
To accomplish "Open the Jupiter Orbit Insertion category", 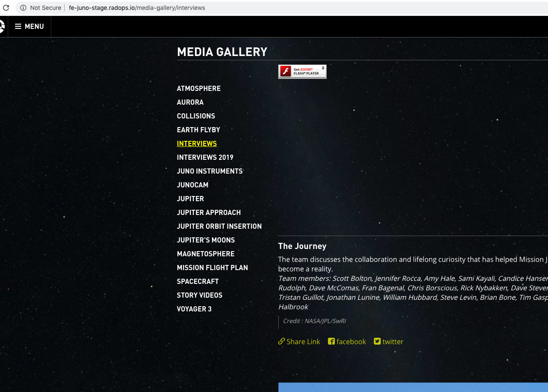I will point(219,226).
